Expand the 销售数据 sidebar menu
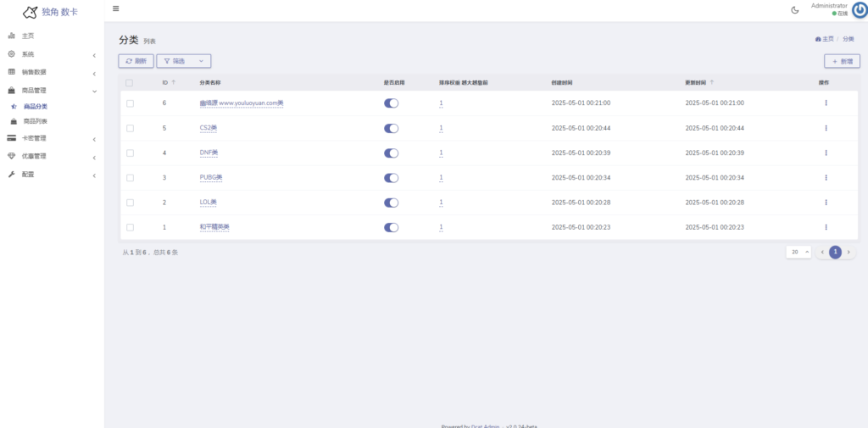 pos(52,72)
